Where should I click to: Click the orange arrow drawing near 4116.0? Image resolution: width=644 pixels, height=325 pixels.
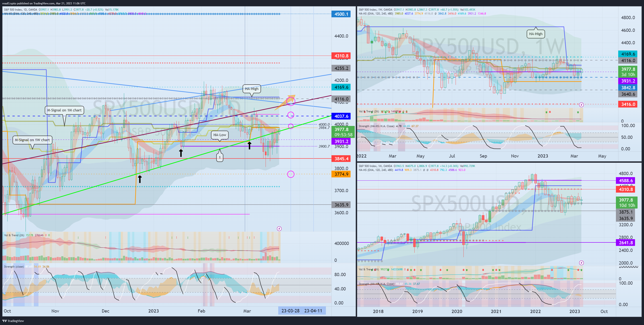coord(285,102)
